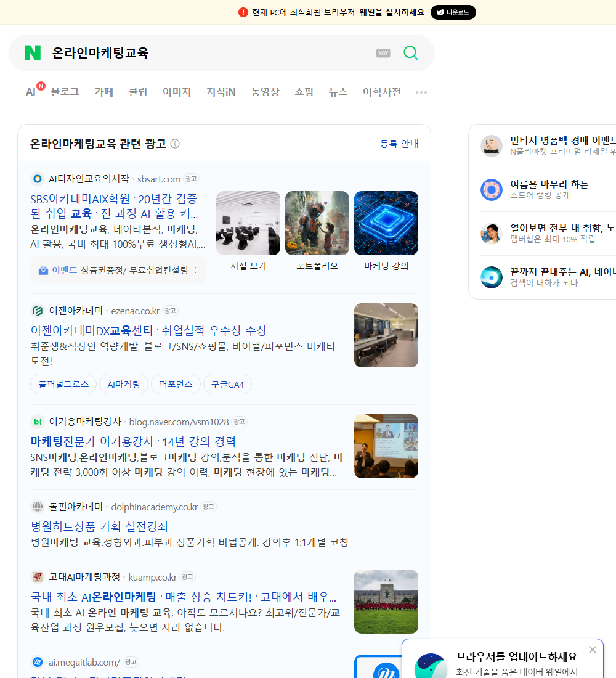The width and height of the screenshot is (616, 678).
Task: Switch to the 어학사전 tab
Action: 382,92
